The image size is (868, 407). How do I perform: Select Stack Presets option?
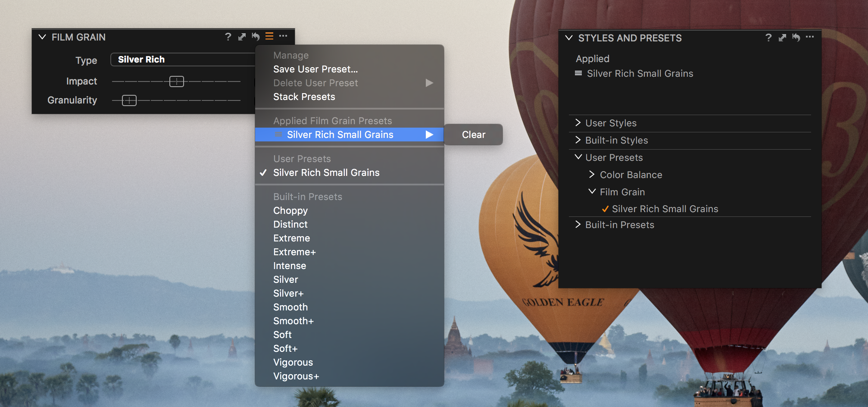coord(304,97)
